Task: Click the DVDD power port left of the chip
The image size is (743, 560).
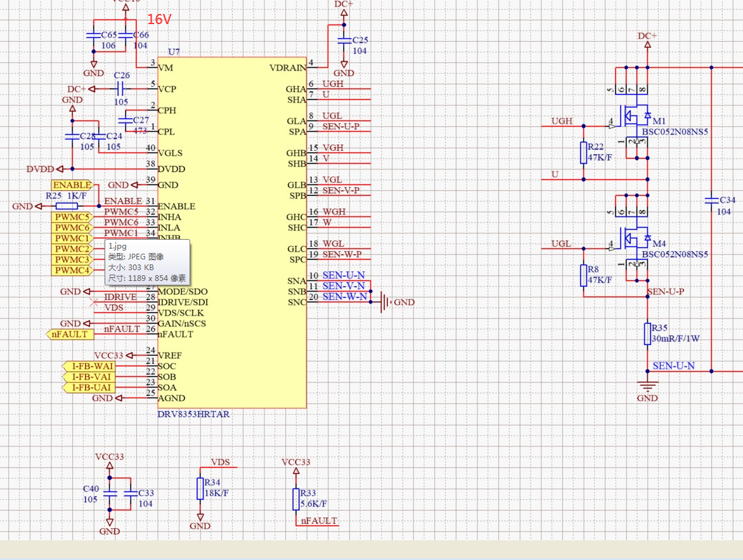Action: (45, 169)
